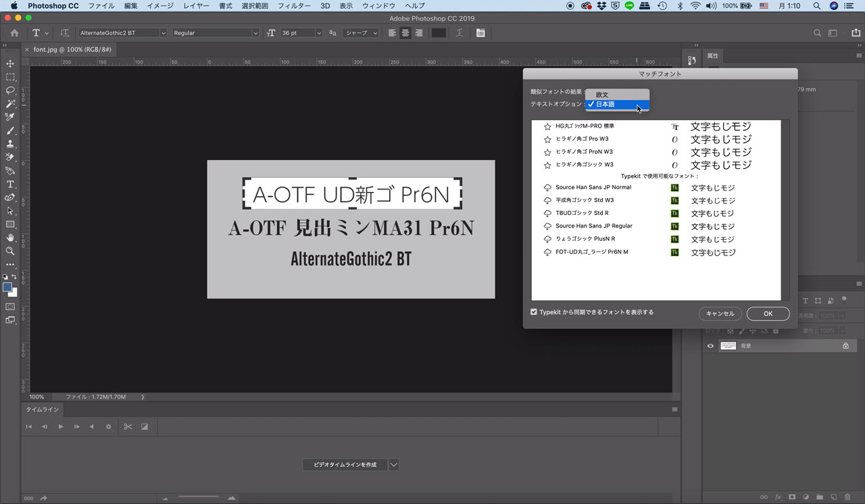Click the new adjustment layer icon
865x504 pixels.
[x=806, y=497]
